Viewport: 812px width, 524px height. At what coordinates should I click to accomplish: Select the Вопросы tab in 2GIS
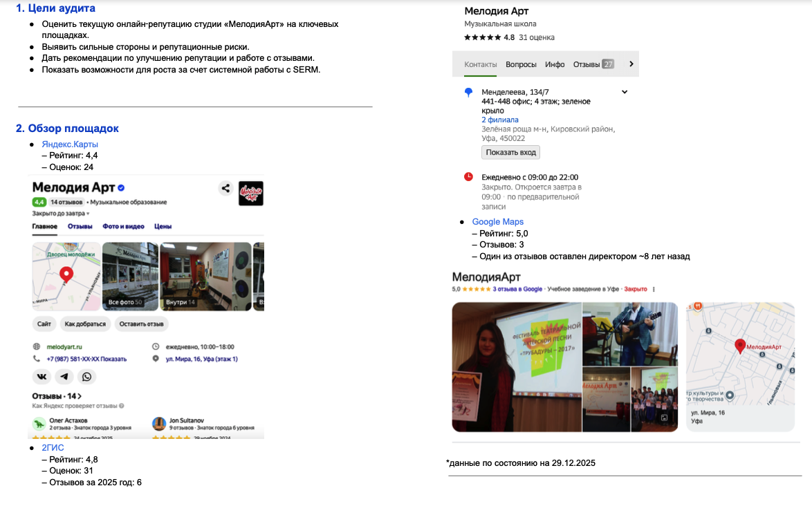coord(521,65)
